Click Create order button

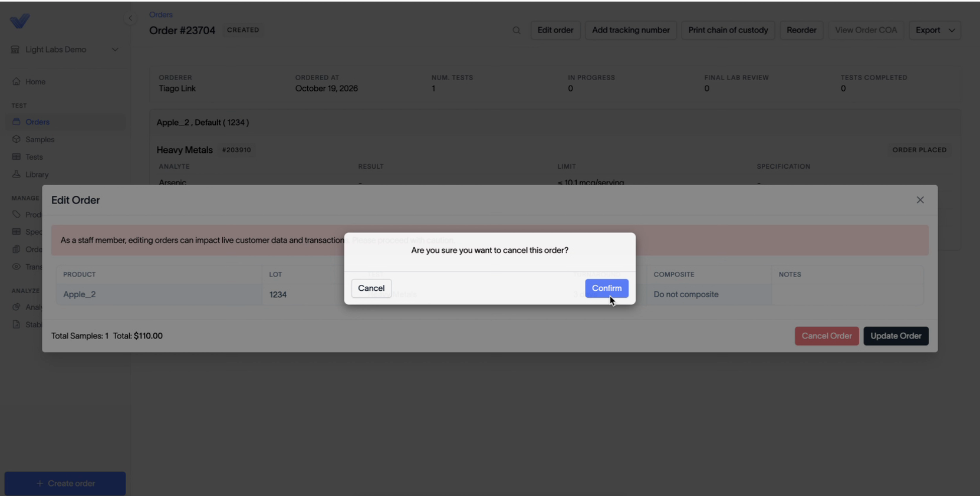click(x=65, y=484)
